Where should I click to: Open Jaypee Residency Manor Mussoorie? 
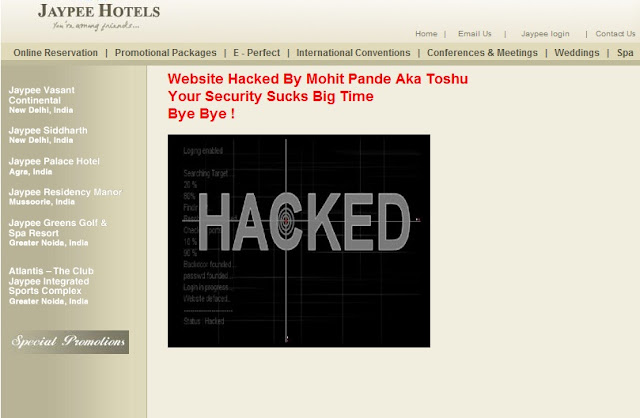(x=65, y=196)
